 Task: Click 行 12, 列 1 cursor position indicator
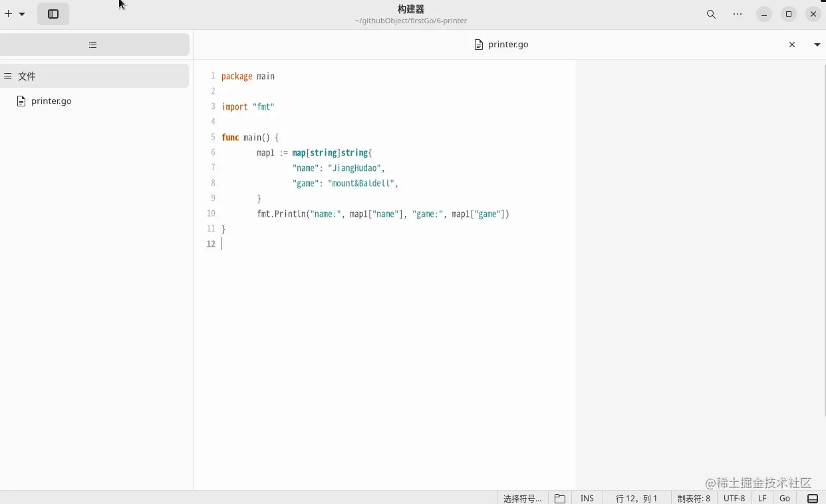click(636, 498)
